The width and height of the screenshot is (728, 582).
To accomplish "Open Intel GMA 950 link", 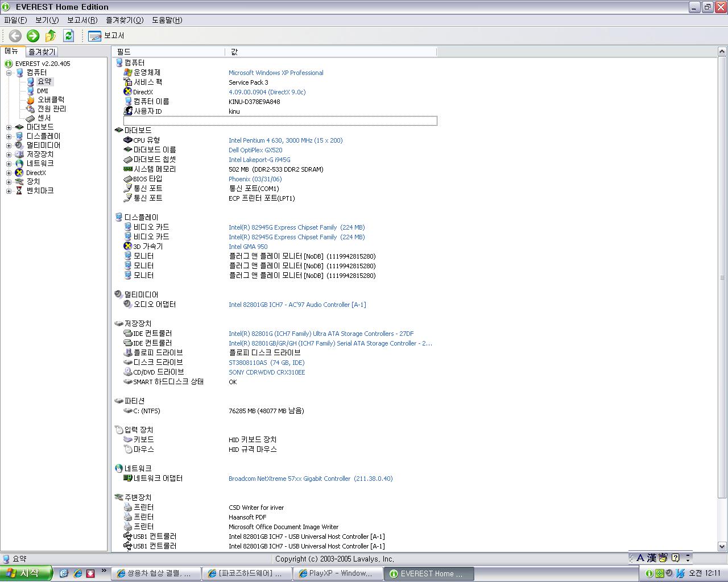I will point(248,247).
